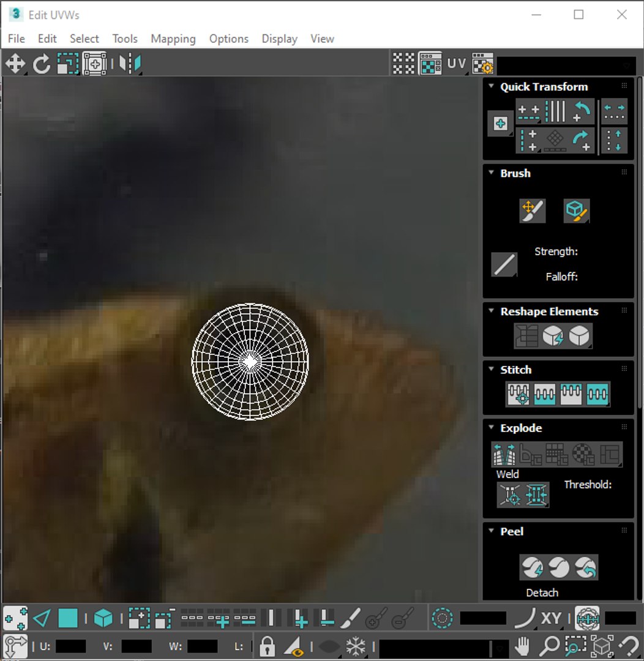644x661 pixels.
Task: Click the W coordinate input field
Action: pyautogui.click(x=203, y=646)
